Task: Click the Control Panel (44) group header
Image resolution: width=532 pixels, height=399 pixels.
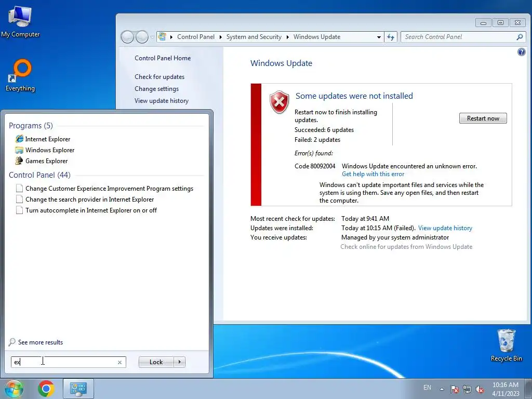Action: tap(39, 175)
